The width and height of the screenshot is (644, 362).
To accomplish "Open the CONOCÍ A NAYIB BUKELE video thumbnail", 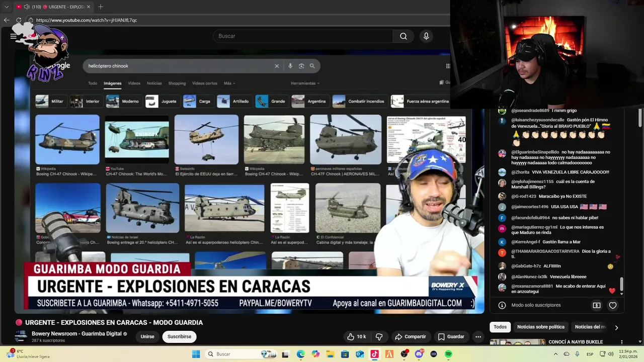I will [518, 342].
